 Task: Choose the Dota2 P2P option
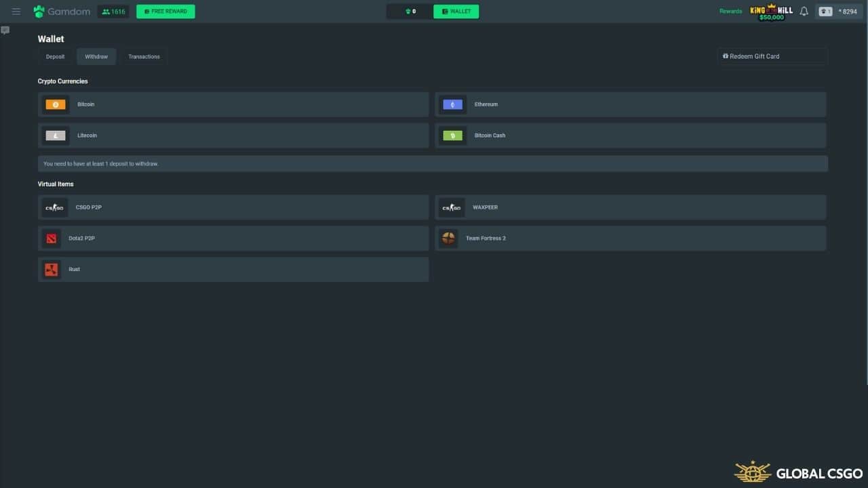(233, 239)
